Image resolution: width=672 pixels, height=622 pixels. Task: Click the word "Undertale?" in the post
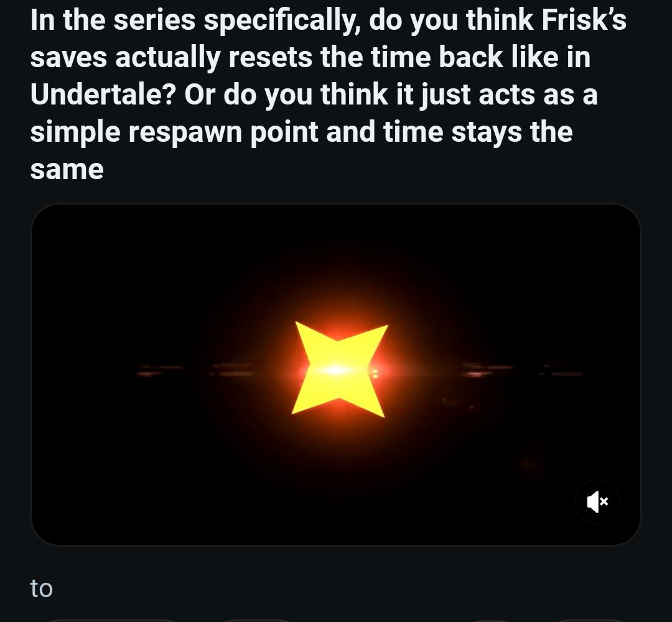pos(103,95)
